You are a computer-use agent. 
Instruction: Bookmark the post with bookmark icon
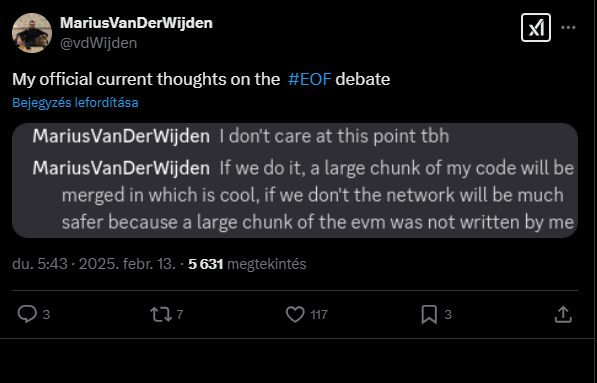click(x=429, y=315)
